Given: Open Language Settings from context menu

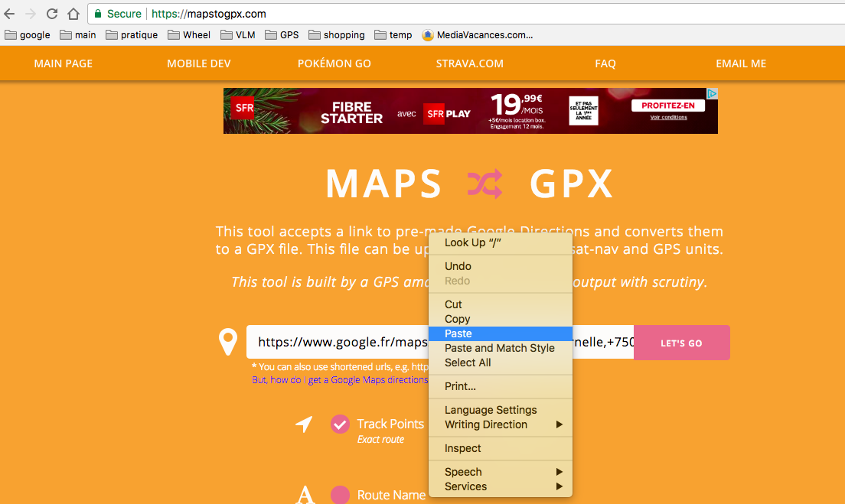Looking at the screenshot, I should click(500, 410).
